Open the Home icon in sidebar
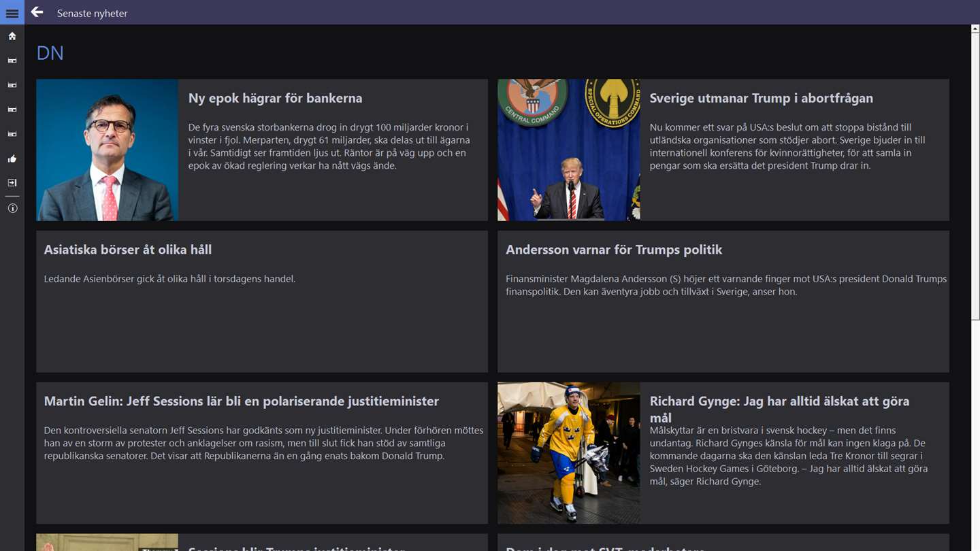Screen dimensions: 980x551 [12, 36]
